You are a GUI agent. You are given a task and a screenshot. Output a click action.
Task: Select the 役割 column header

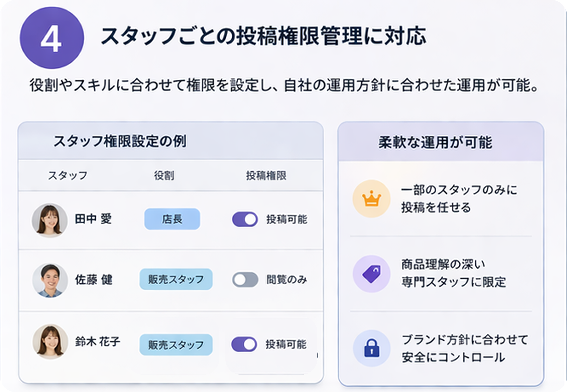164,175
